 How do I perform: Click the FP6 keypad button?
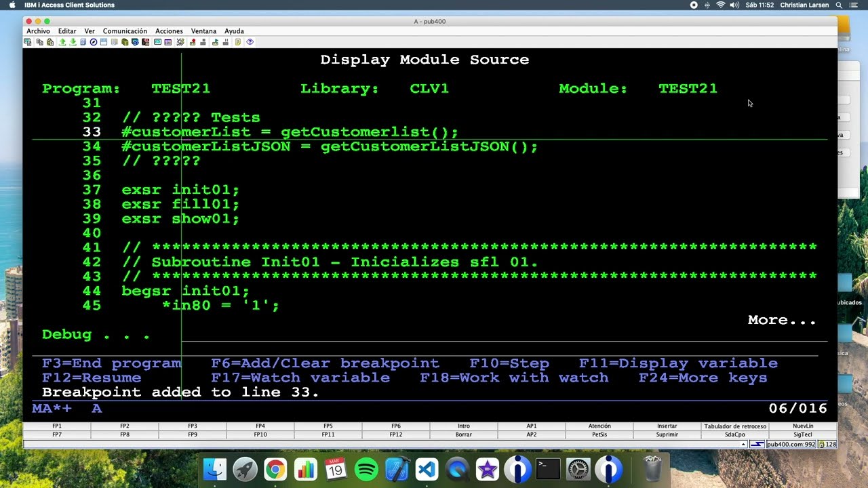[396, 426]
